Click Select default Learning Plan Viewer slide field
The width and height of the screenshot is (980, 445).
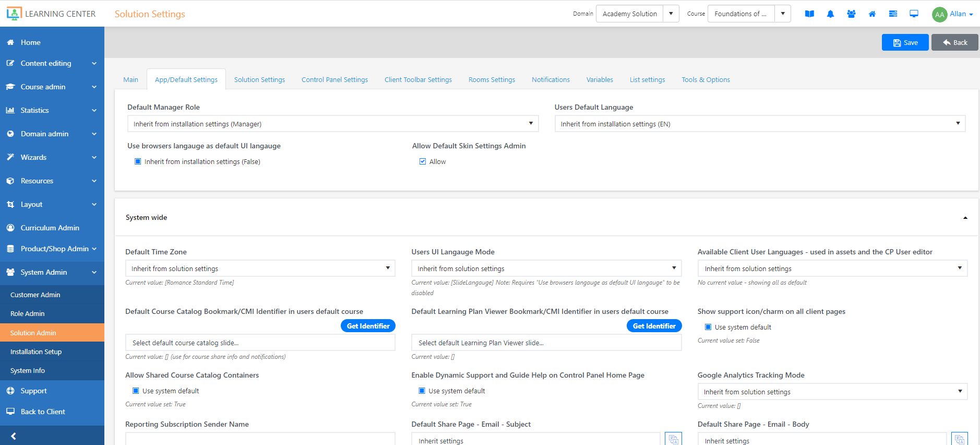546,343
